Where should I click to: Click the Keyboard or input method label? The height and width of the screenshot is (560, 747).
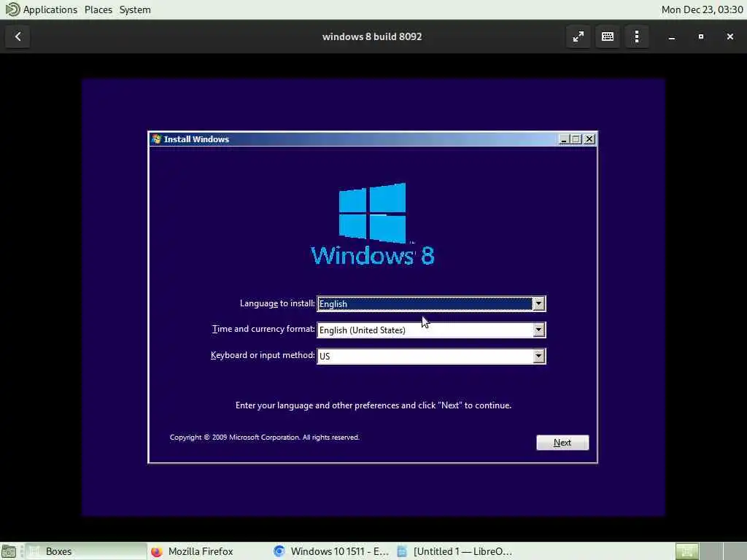(263, 355)
